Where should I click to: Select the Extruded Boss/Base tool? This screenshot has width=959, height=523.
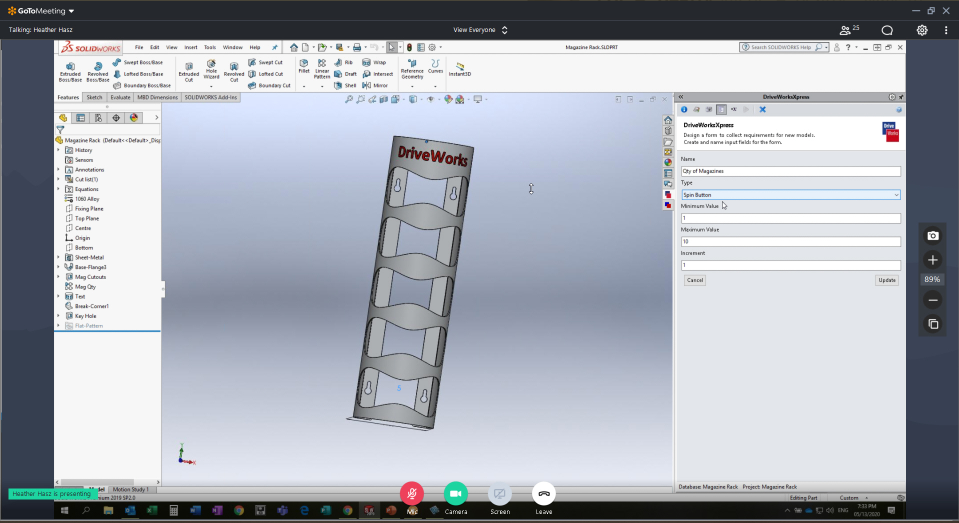[x=70, y=72]
